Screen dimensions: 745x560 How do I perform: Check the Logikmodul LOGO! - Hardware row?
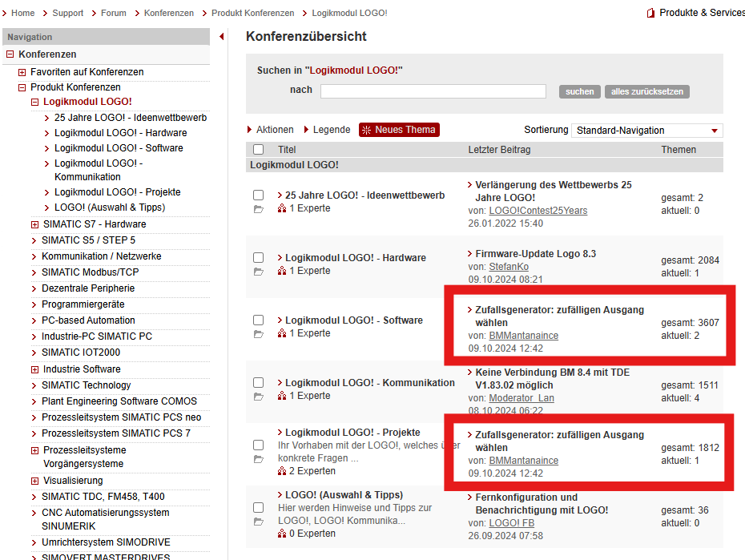click(259, 257)
